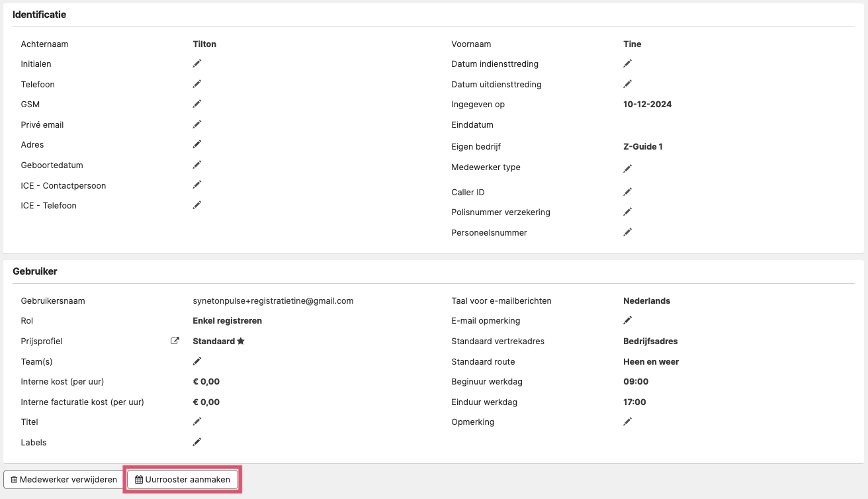
Task: Click the Geboortedatum edit pencil
Action: 197,165
